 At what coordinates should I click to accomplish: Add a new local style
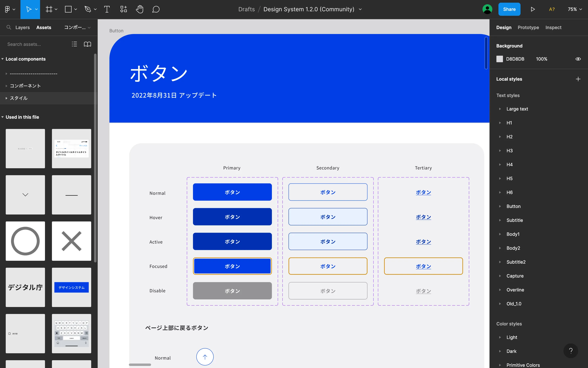(x=578, y=79)
